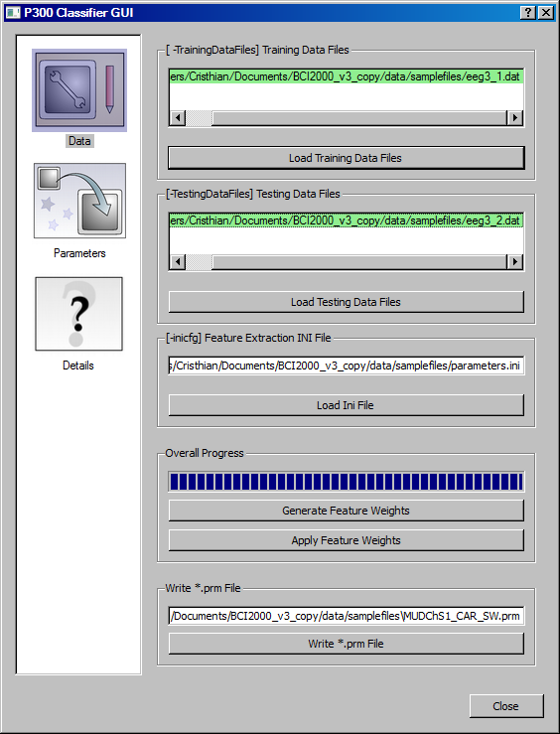Click Apply Feature Weights button
Image resolution: width=560 pixels, height=734 pixels.
pos(347,540)
